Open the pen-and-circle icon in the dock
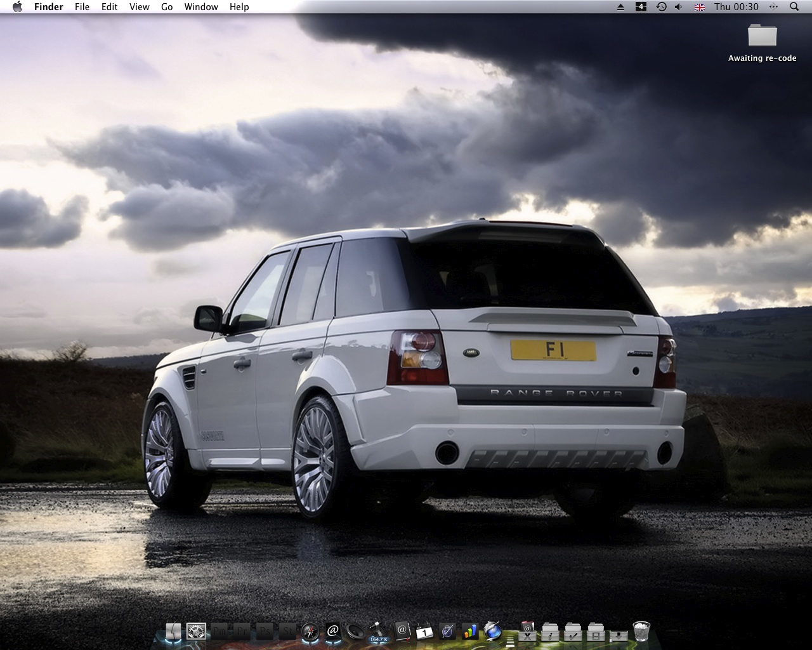812x650 pixels. pos(447,632)
